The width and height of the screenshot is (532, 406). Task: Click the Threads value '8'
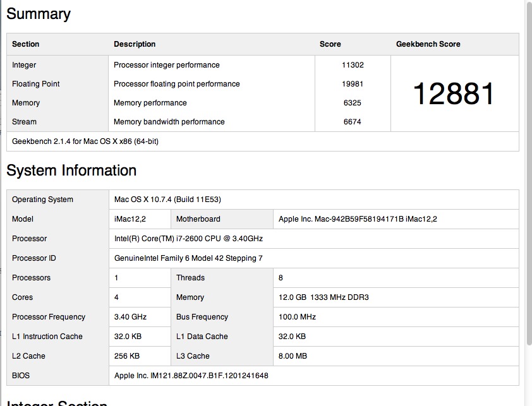[x=281, y=278]
